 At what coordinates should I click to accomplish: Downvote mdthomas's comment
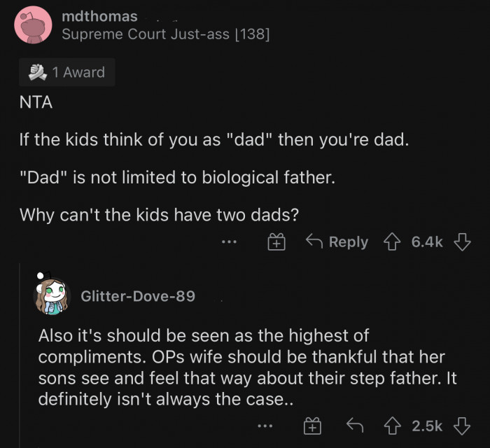[x=462, y=242]
